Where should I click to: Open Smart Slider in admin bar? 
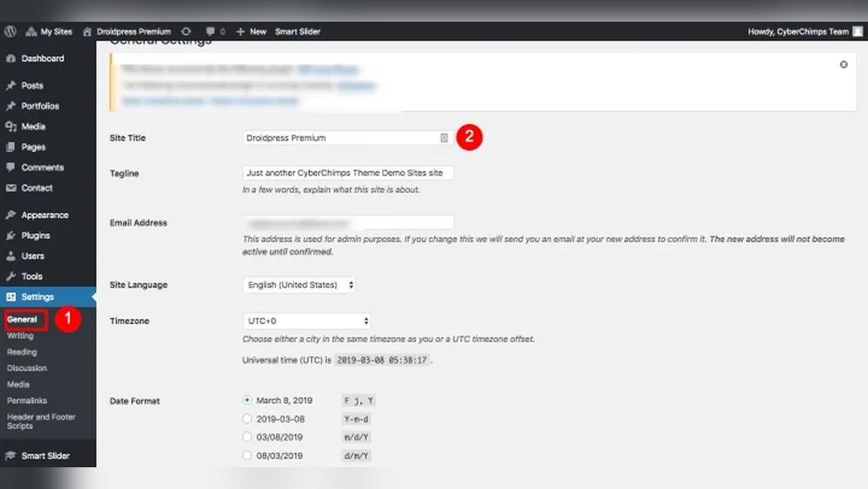[x=297, y=31]
